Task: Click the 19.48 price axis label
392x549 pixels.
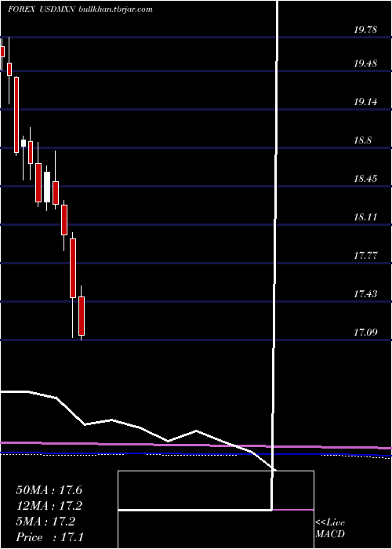Action: (365, 64)
